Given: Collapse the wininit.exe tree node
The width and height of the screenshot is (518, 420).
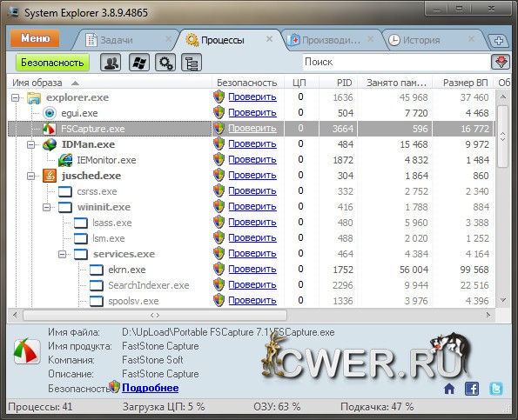Looking at the screenshot, I should click(47, 207).
